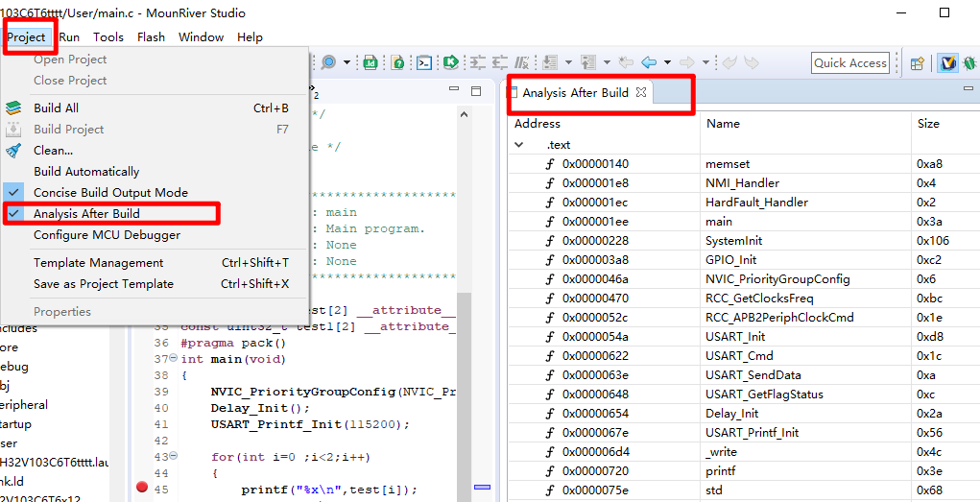Close the Analysis After Build tab
The width and height of the screenshot is (980, 502).
tap(641, 93)
